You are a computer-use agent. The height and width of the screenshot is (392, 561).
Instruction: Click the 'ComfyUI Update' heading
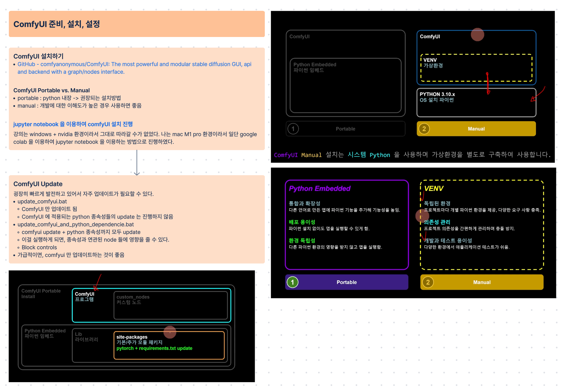[38, 184]
